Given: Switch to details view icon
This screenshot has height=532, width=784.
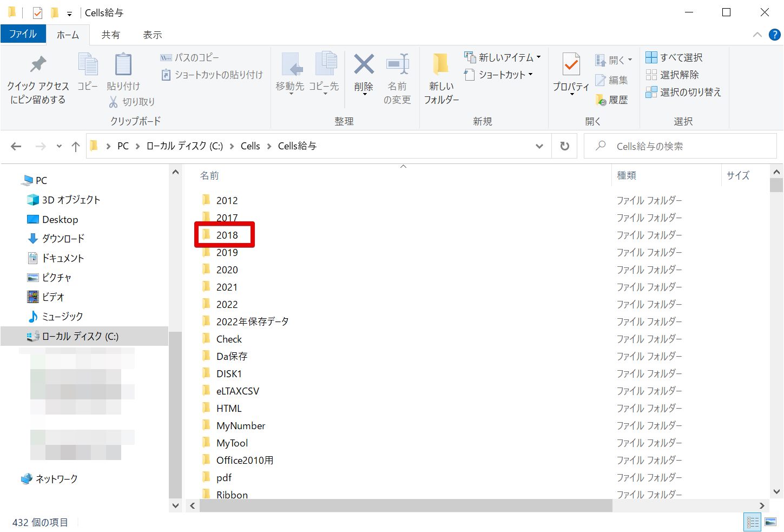Looking at the screenshot, I should 753,522.
